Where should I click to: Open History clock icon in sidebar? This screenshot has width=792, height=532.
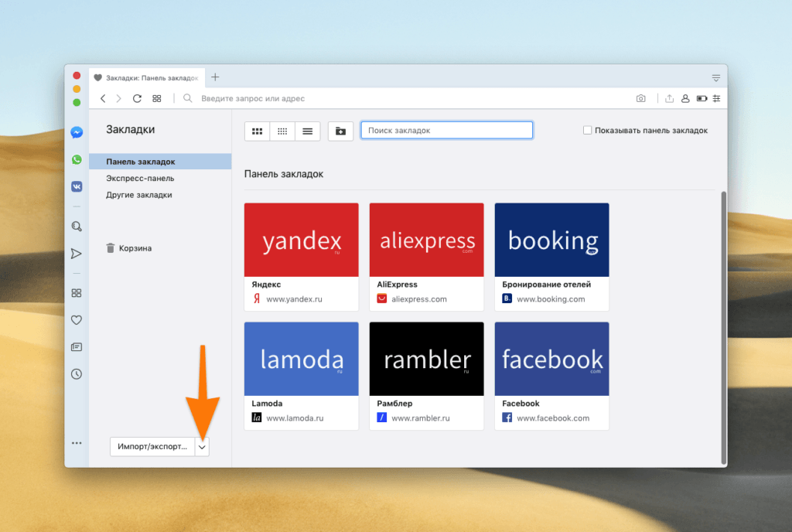77,374
